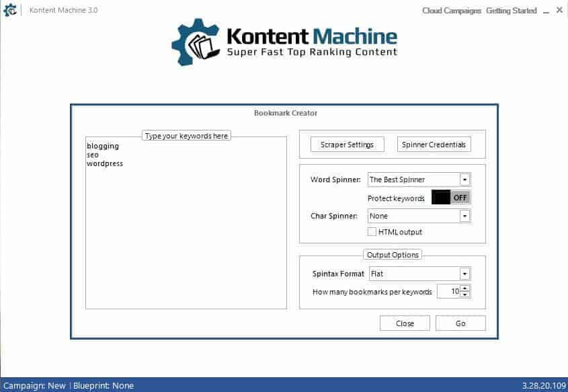Viewport: 568px width, 392px height.
Task: Click the keyword 'wordpress'
Action: (x=105, y=163)
